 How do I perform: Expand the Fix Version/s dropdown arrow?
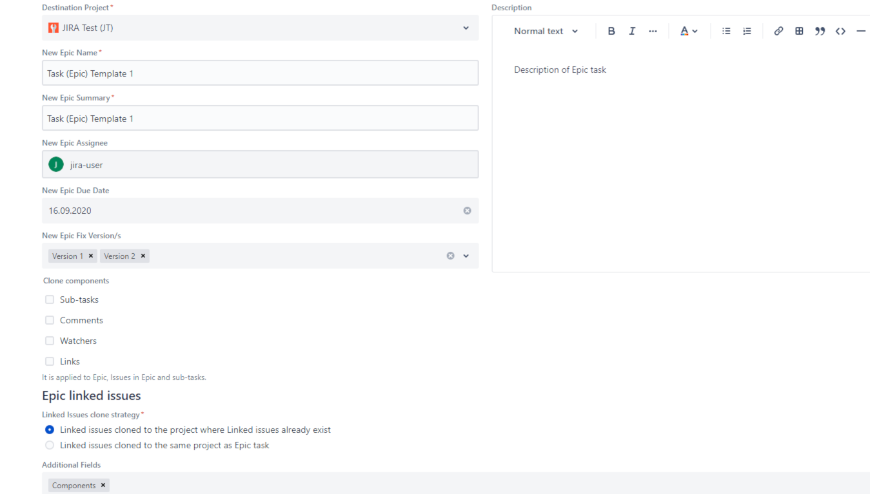pos(466,256)
